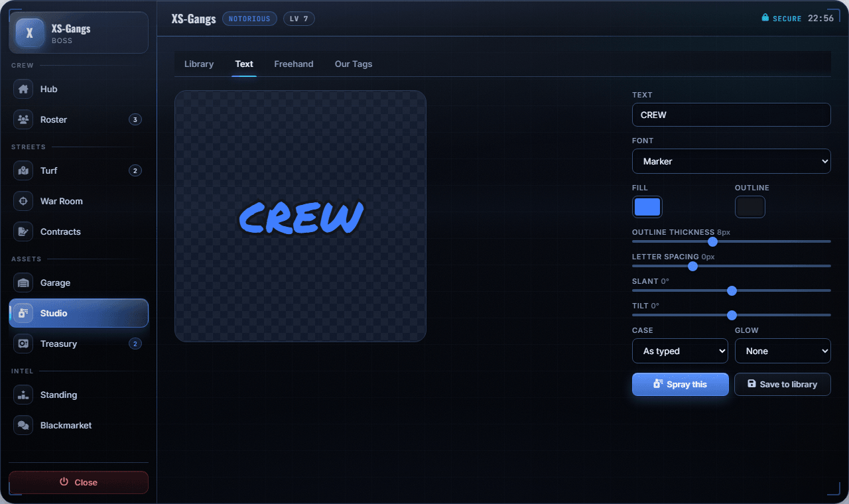Pick the blue Fill color swatch
849x504 pixels.
click(647, 207)
